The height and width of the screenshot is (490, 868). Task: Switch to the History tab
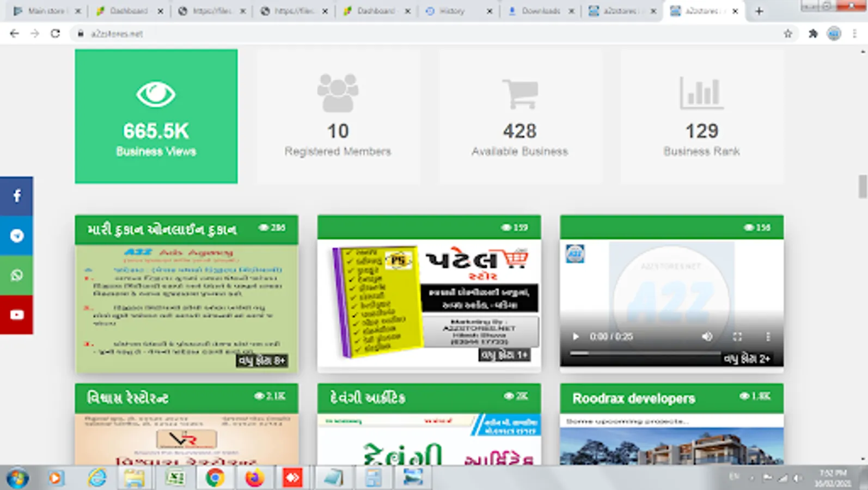coord(451,11)
